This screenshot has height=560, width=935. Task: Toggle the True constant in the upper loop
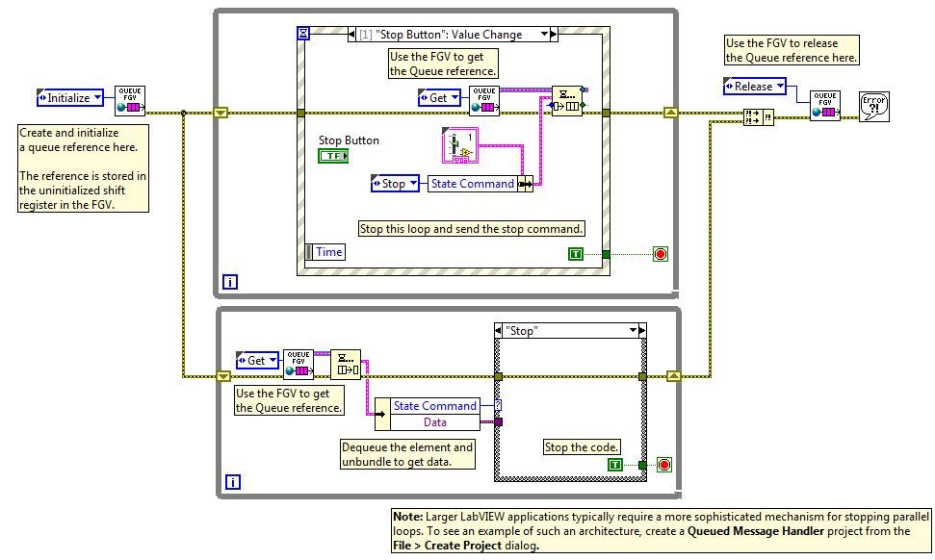(576, 252)
